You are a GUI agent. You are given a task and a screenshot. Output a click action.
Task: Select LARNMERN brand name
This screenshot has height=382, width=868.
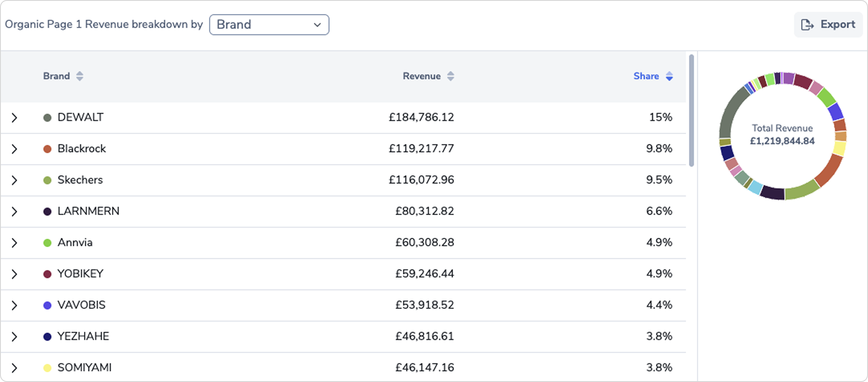pos(88,211)
